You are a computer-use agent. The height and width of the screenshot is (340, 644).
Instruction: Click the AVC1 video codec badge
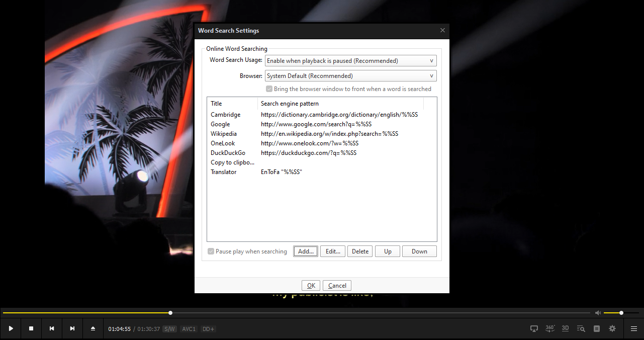[x=189, y=329]
